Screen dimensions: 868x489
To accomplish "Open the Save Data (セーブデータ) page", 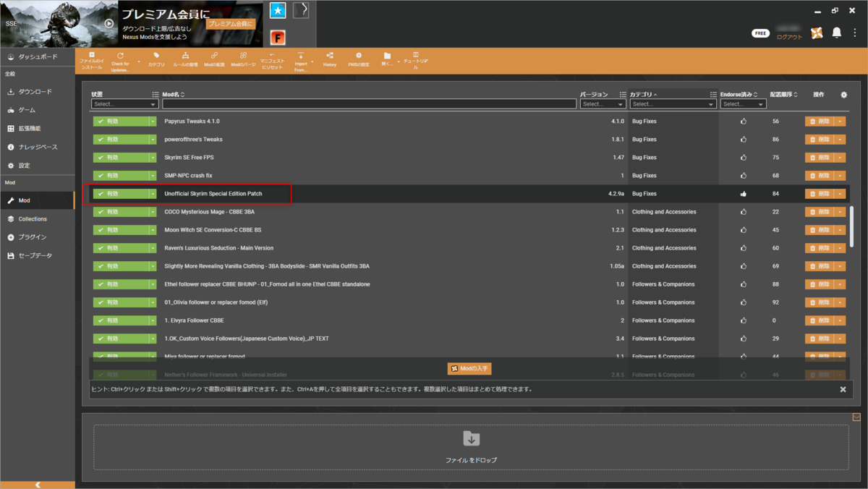I will coord(37,255).
